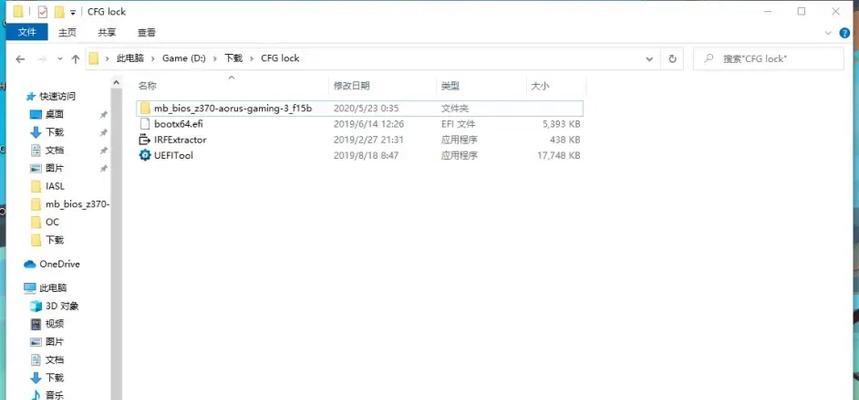This screenshot has height=400, width=859.
Task: Open the OC folder in the sidebar
Action: tap(52, 222)
